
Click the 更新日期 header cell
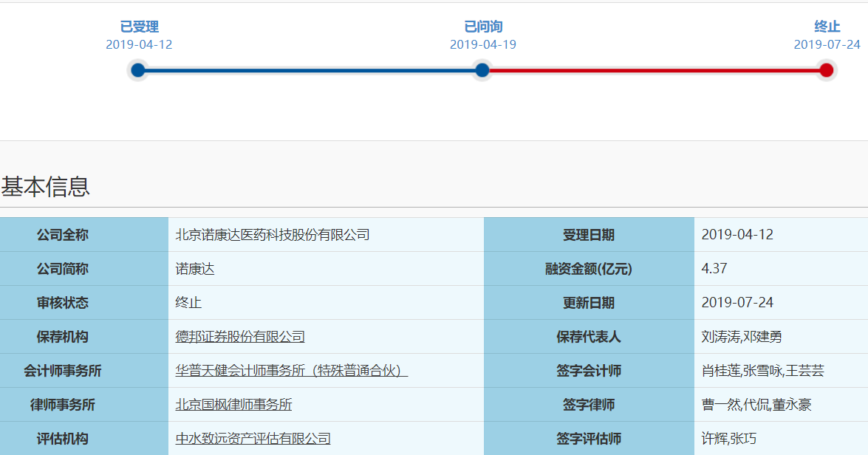[589, 303]
